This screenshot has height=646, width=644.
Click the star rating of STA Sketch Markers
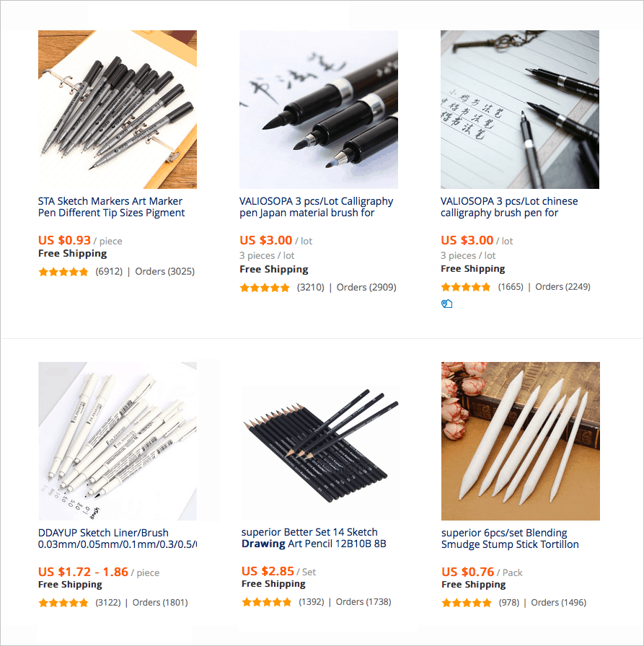tap(63, 272)
